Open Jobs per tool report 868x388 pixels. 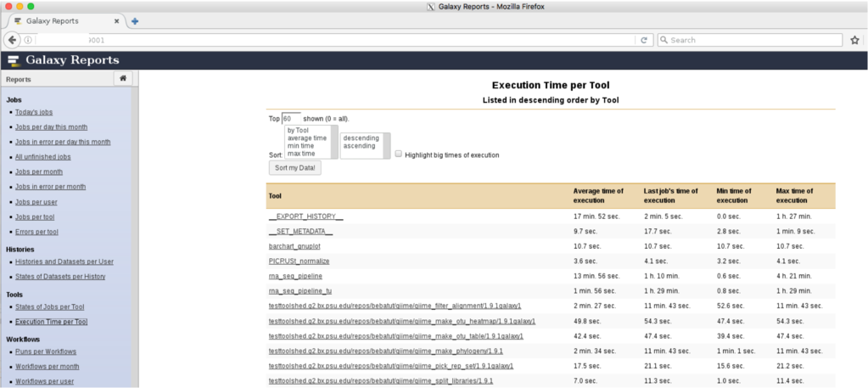coord(35,216)
